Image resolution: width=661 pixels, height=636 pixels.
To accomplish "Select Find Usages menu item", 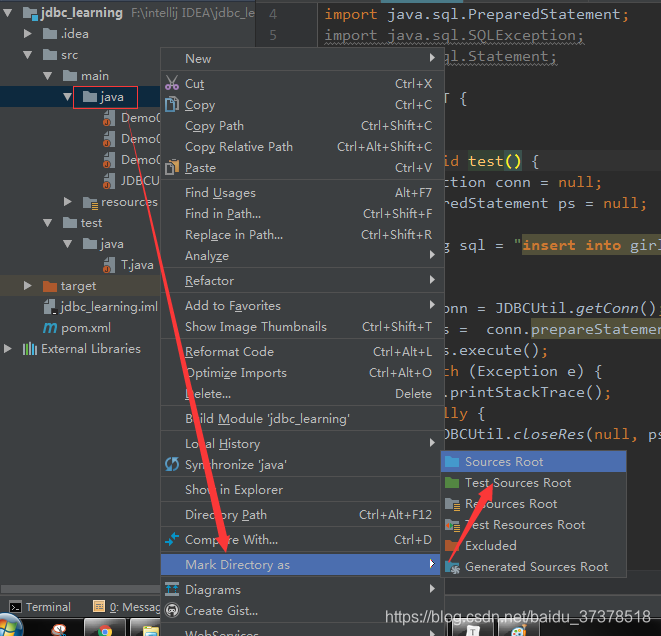I will [x=302, y=193].
